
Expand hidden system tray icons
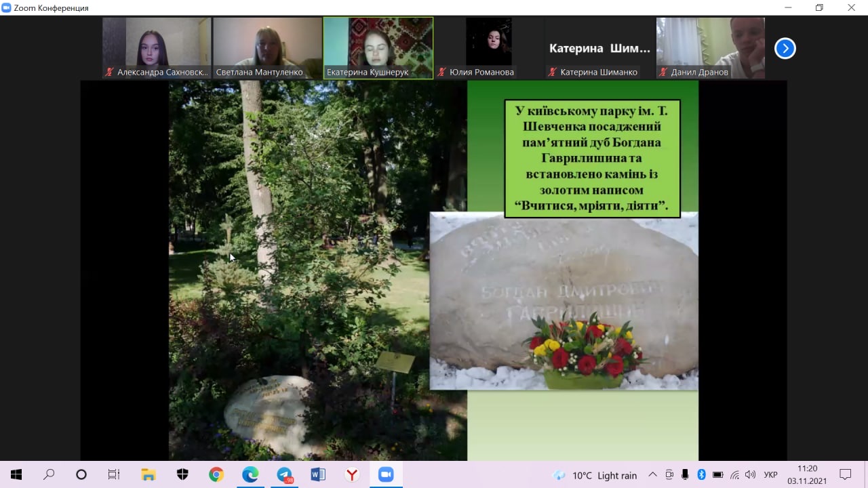coord(652,474)
